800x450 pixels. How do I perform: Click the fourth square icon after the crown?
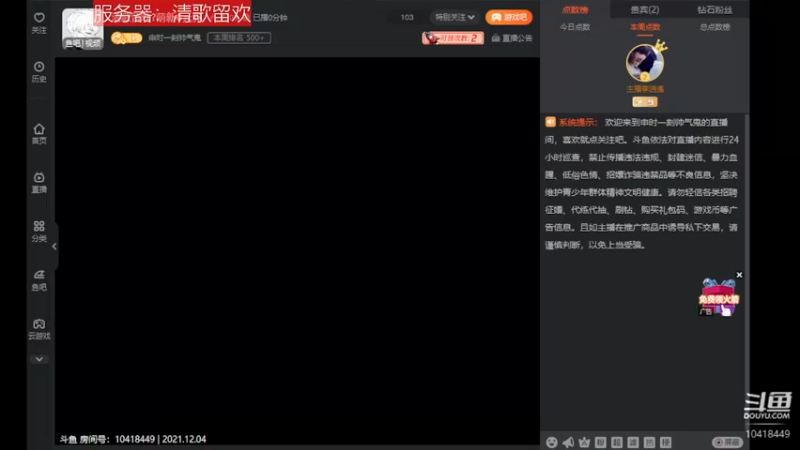pyautogui.click(x=649, y=442)
